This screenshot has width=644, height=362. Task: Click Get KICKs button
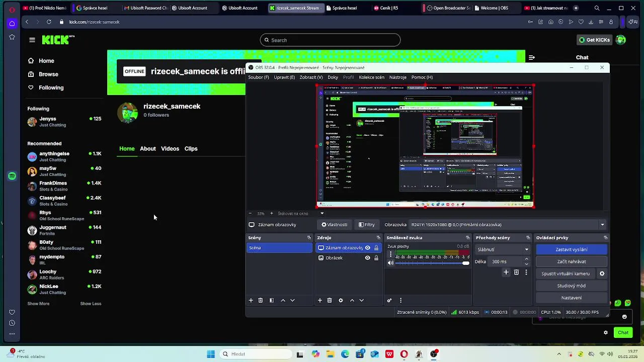594,40
